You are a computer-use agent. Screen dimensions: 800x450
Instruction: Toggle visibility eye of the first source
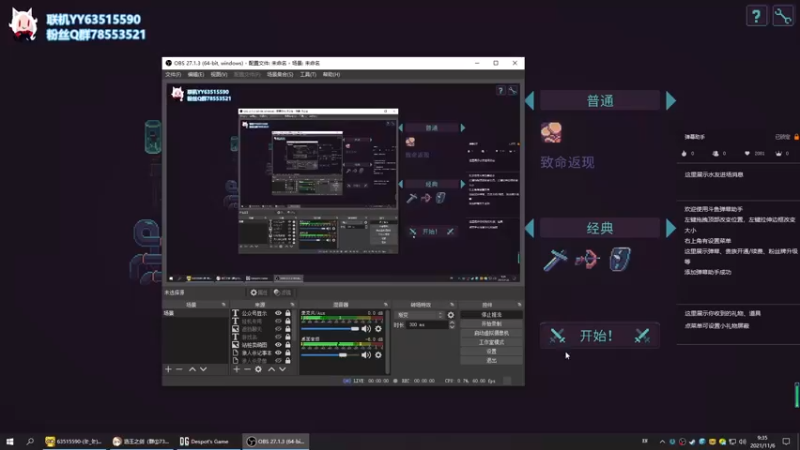(x=278, y=313)
